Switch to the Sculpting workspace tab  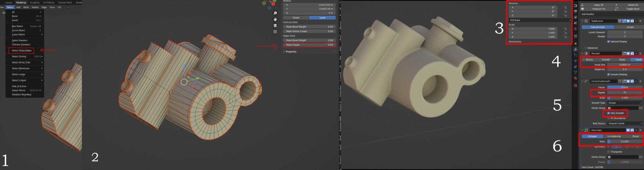click(34, 3)
